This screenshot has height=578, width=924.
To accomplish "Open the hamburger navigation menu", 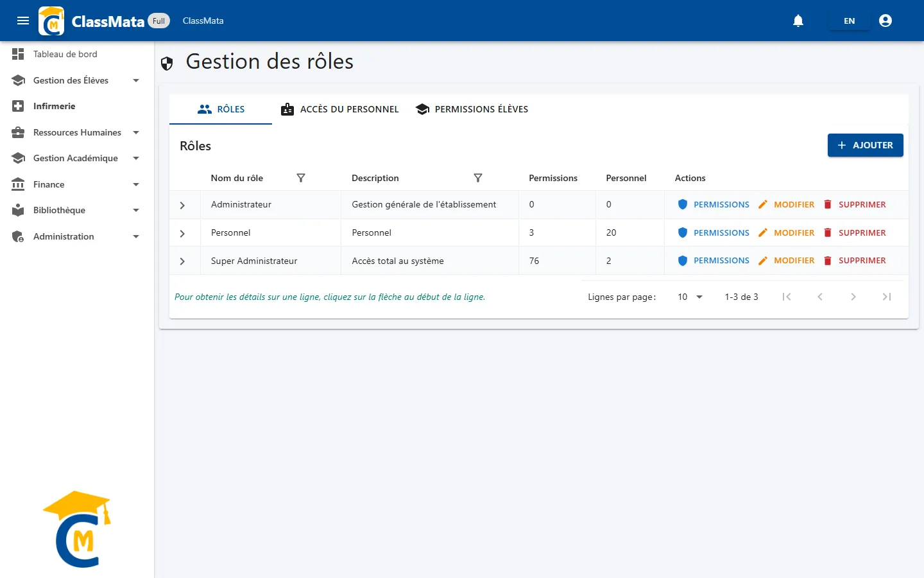I will (23, 21).
